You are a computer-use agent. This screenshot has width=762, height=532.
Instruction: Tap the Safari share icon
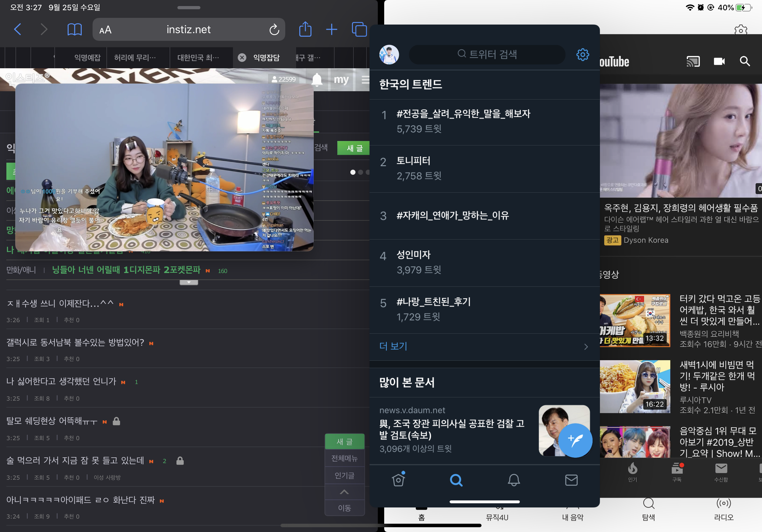pos(305,29)
